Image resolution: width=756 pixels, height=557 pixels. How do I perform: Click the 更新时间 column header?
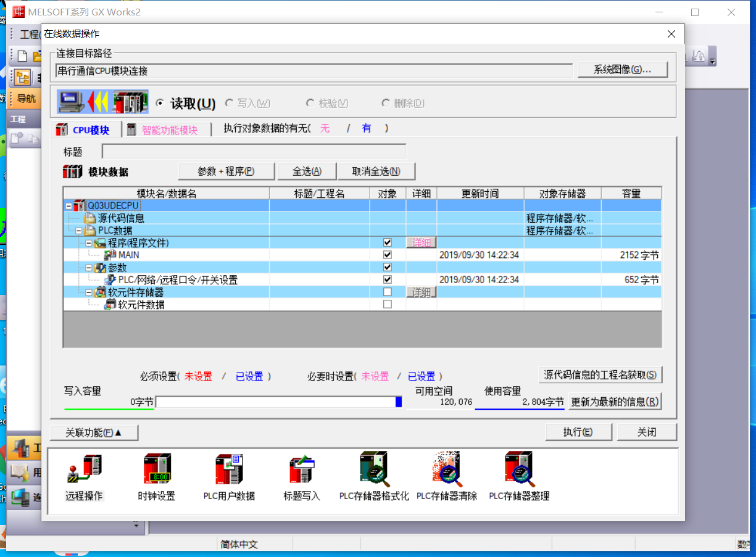[480, 193]
